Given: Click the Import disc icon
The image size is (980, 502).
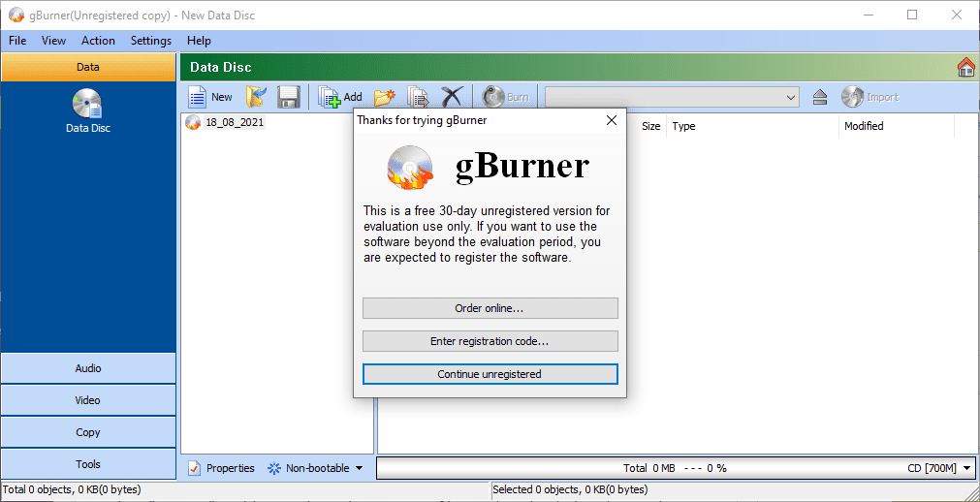Looking at the screenshot, I should click(852, 97).
